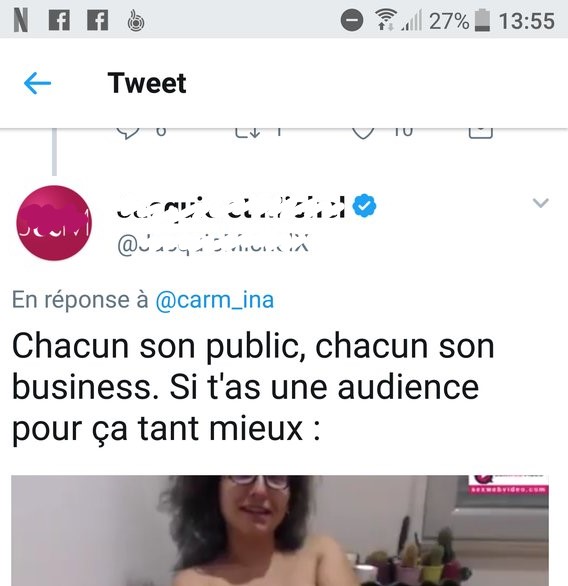Tap the first Facebook notification icon

click(59, 20)
